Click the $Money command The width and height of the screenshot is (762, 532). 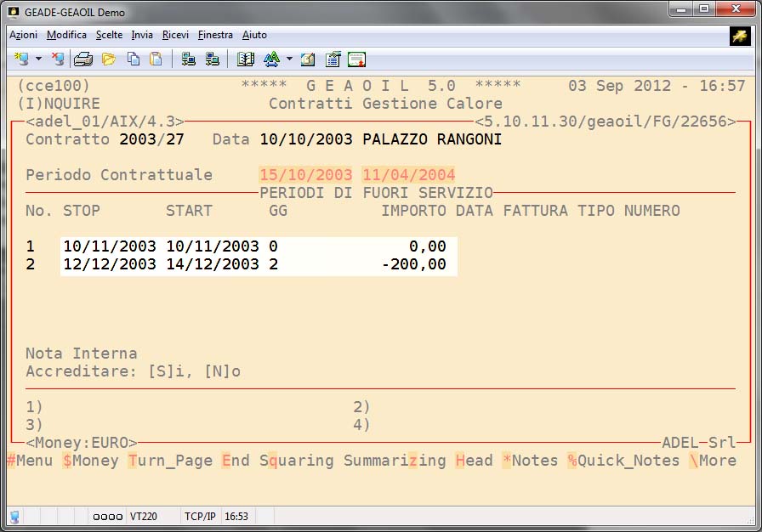tap(90, 461)
